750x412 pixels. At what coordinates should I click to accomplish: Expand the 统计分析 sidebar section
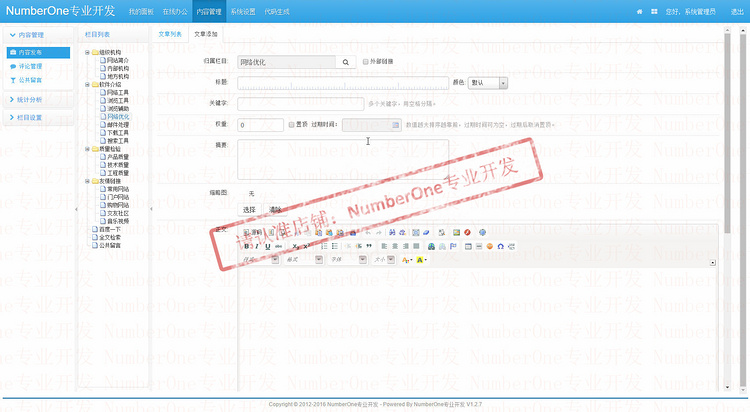pos(38,100)
